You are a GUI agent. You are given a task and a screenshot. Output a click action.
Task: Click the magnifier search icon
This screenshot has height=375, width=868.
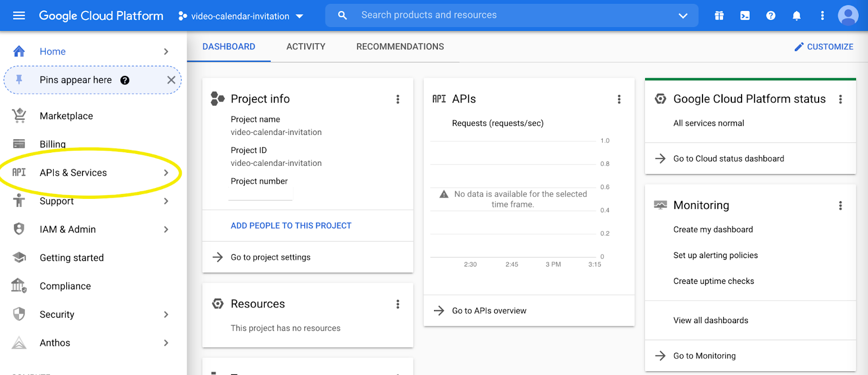click(x=342, y=15)
